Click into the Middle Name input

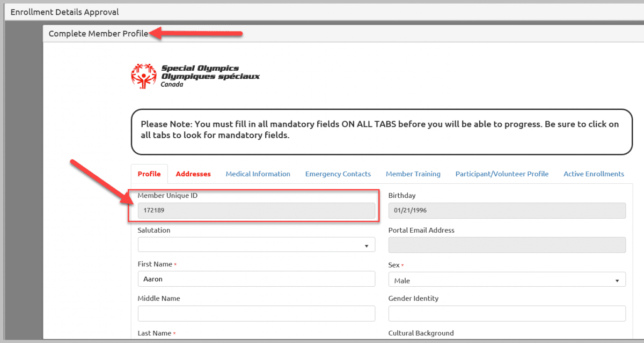[256, 314]
